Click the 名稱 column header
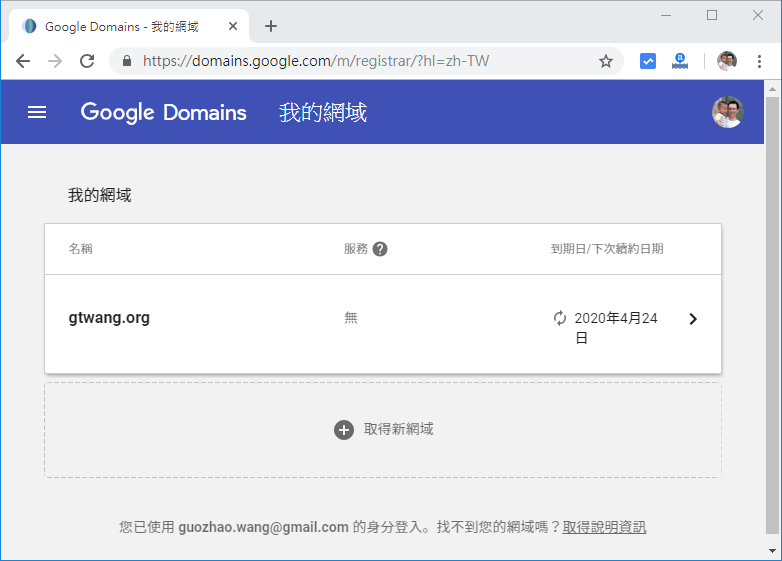The image size is (782, 561). (80, 249)
